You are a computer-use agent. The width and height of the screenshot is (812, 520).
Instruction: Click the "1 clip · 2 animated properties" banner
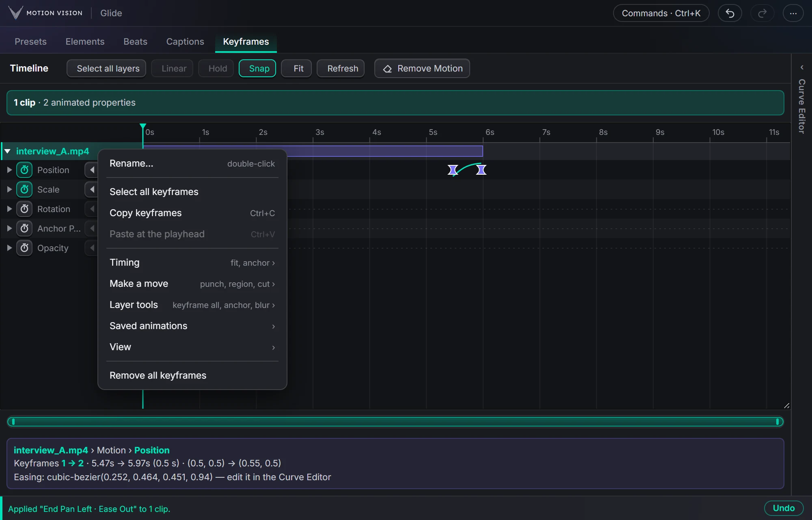(x=395, y=103)
